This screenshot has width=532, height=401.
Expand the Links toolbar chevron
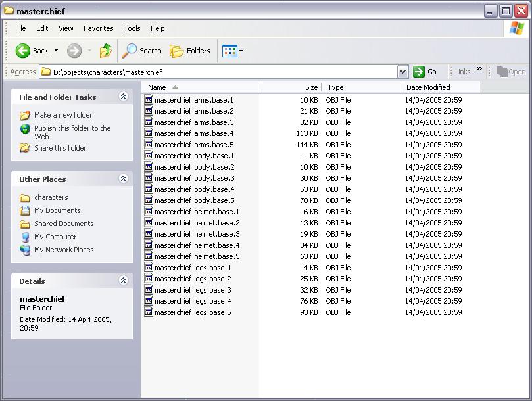(479, 69)
